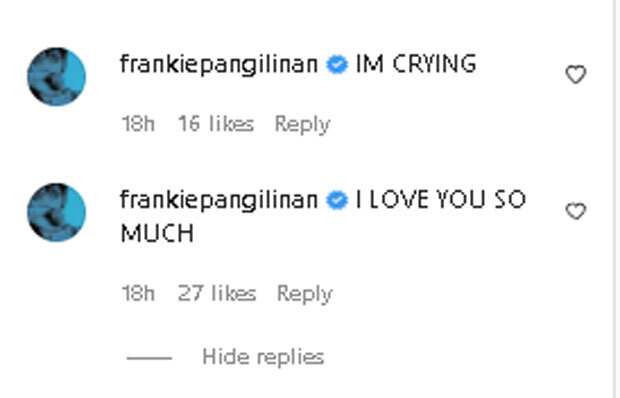This screenshot has width=620, height=398.
Task: Reply to the "I LOVE YOU SO MUCH" comment
Action: coord(304,294)
